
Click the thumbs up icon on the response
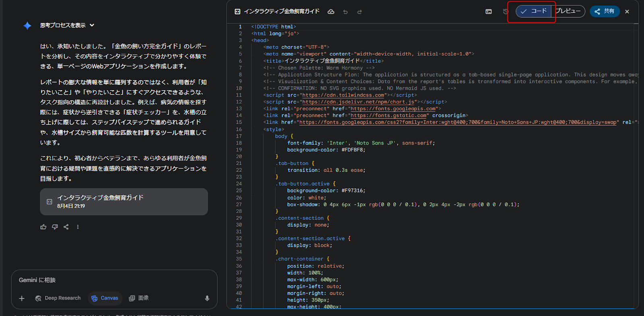click(43, 227)
